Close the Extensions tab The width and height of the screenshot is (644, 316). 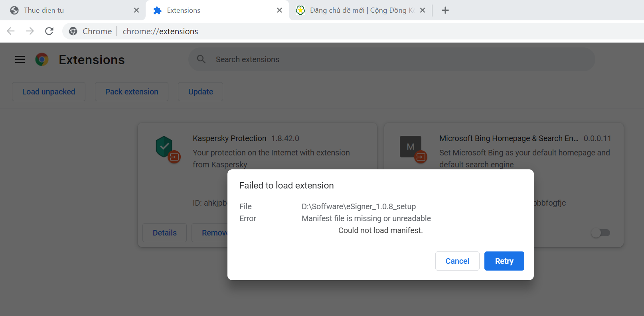click(279, 10)
